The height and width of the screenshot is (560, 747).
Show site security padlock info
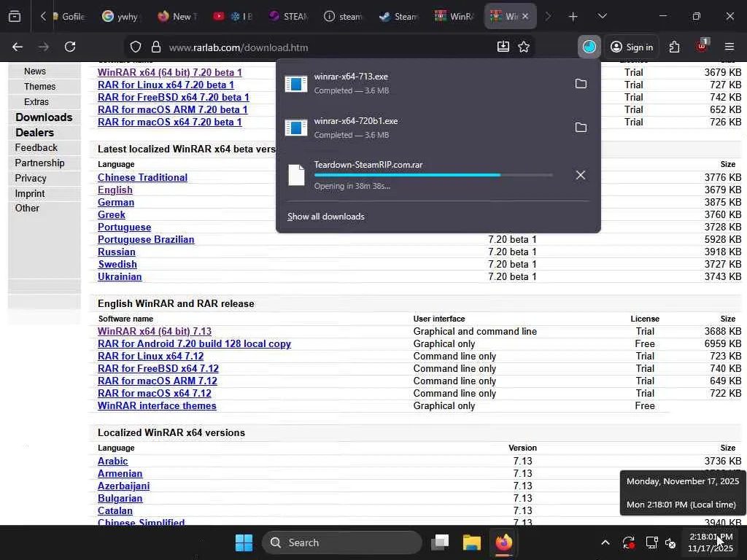(156, 47)
